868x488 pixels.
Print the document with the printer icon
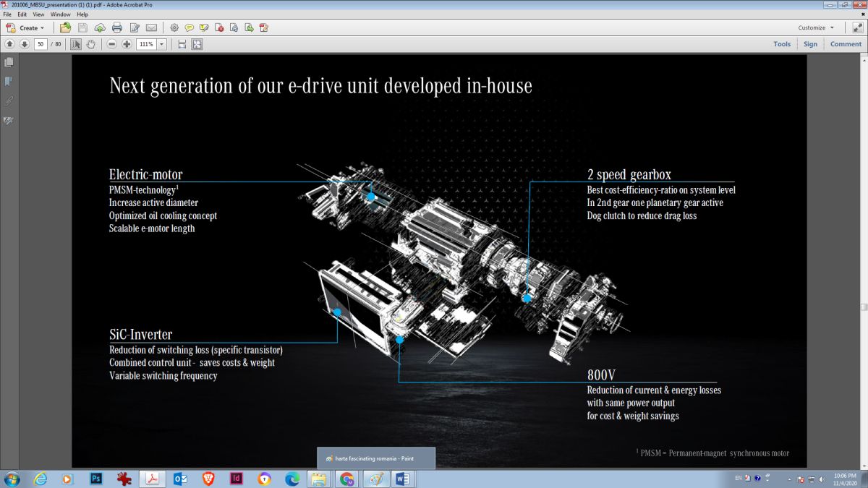[x=116, y=27]
